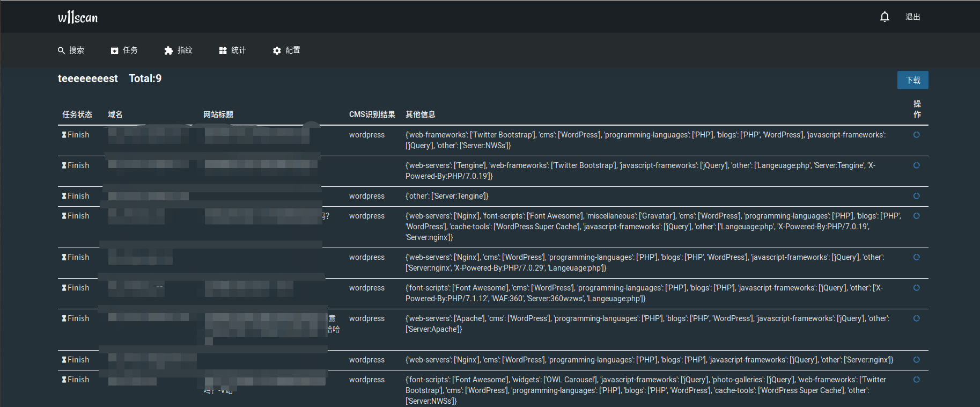Open the 指纹 fingerprint page
The height and width of the screenshot is (407, 980).
click(178, 50)
